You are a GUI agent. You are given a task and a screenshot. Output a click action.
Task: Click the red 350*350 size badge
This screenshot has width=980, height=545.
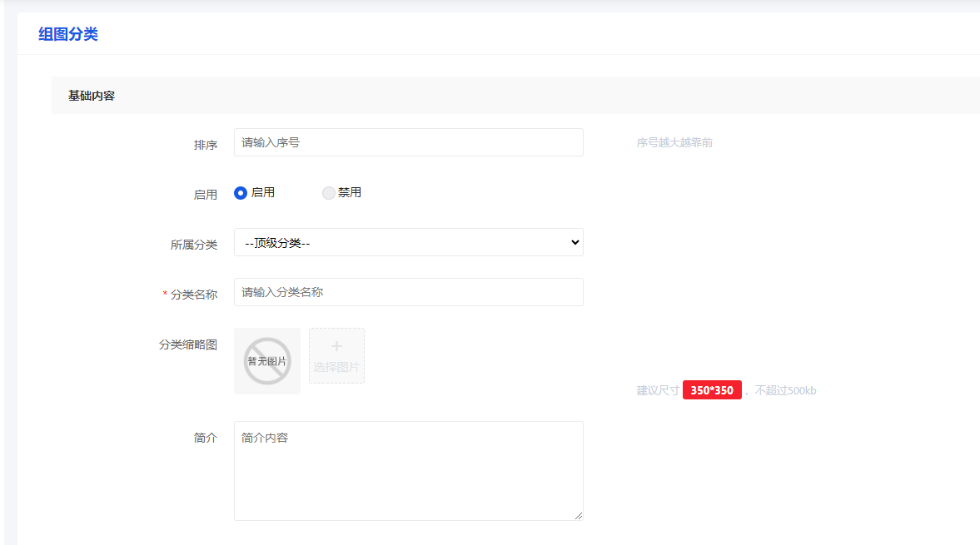pyautogui.click(x=712, y=390)
